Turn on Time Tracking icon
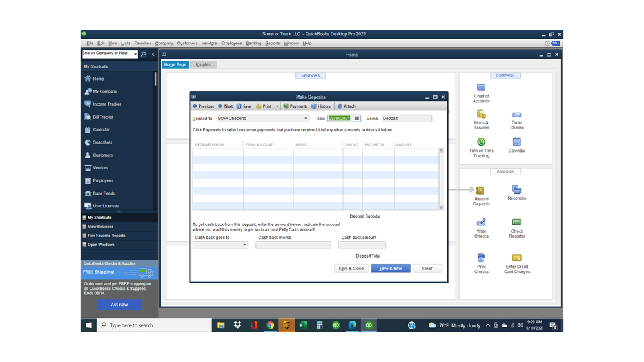 481,142
